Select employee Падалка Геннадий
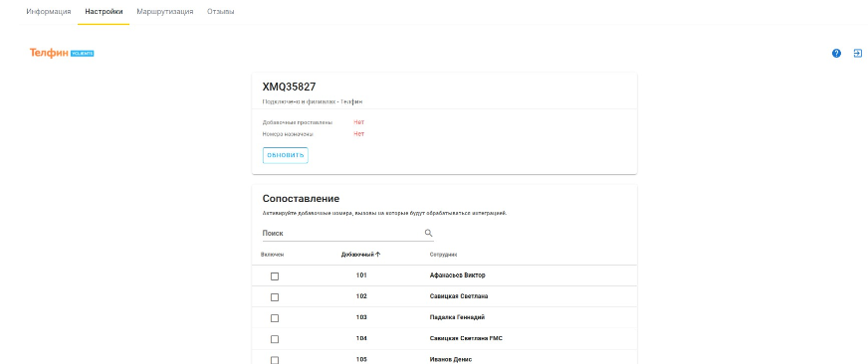The width and height of the screenshot is (868, 364). [x=457, y=317]
